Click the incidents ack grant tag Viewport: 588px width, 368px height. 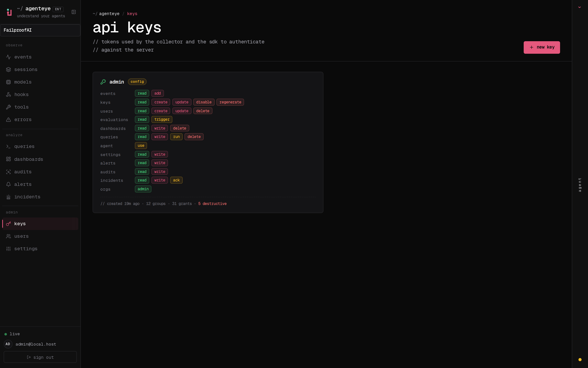point(176,180)
